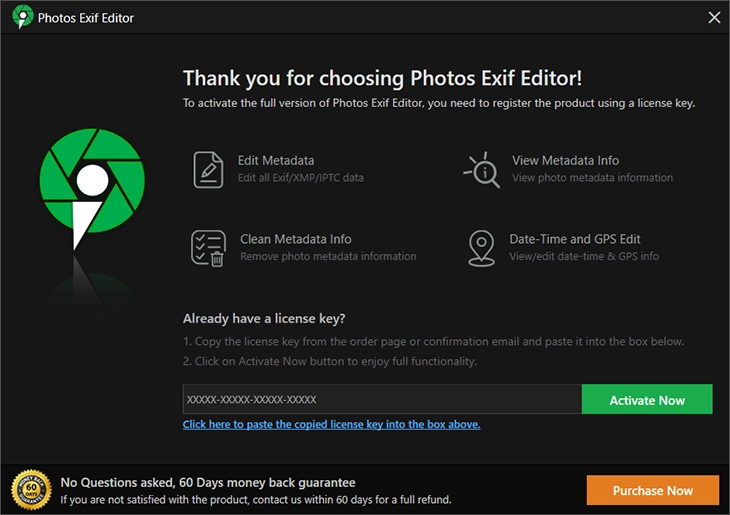Screen dimensions: 730x515
Task: Close the Photos Exif Editor dialog
Action: click(x=713, y=18)
